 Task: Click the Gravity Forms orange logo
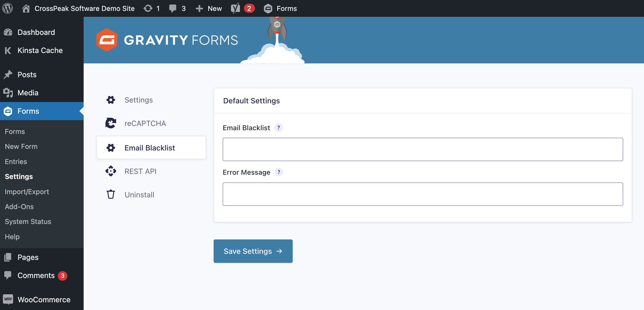pos(107,40)
